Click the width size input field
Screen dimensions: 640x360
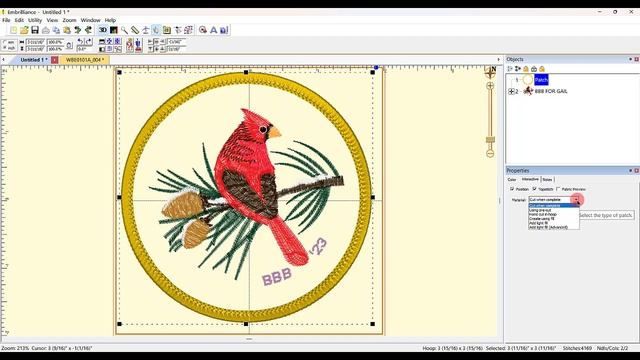click(36, 42)
